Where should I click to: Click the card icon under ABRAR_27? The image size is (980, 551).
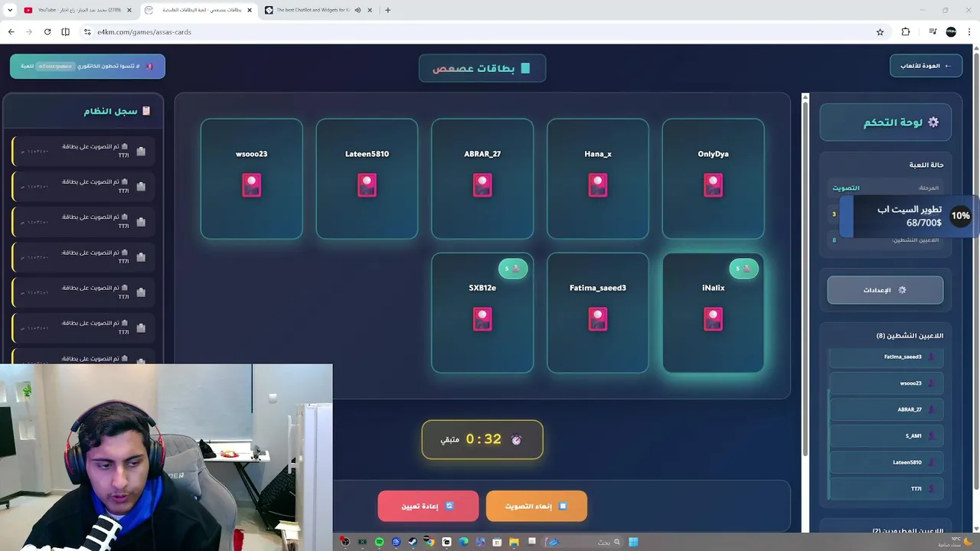click(482, 185)
